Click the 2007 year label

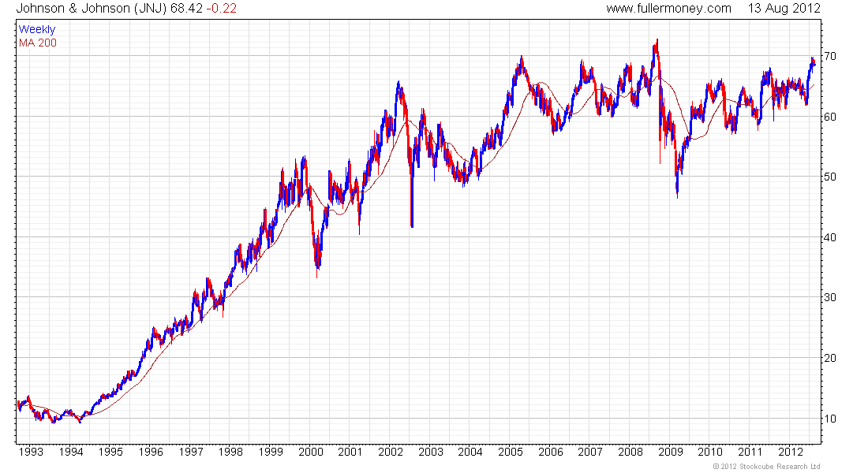(x=590, y=452)
